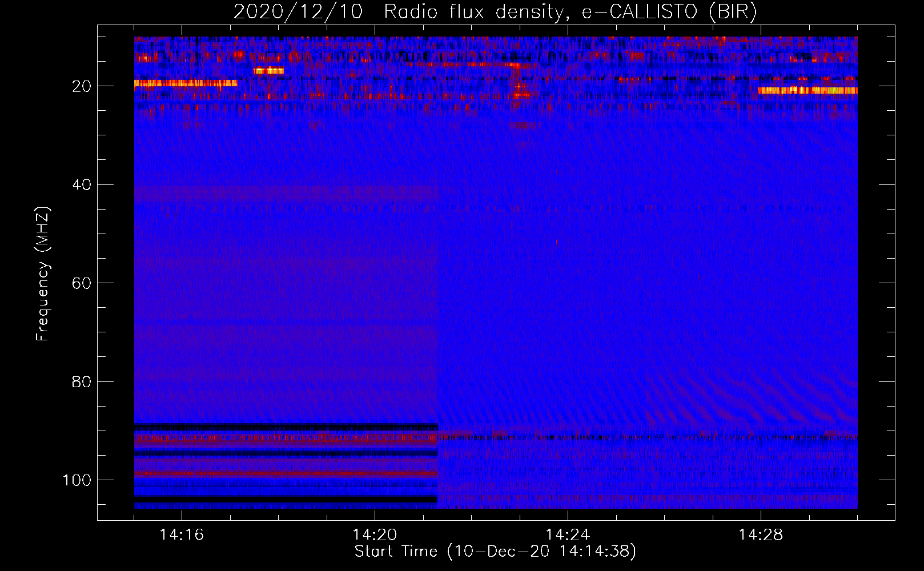This screenshot has width=924, height=571.
Task: Click the '14:24' time tick label
Action: pos(568,534)
